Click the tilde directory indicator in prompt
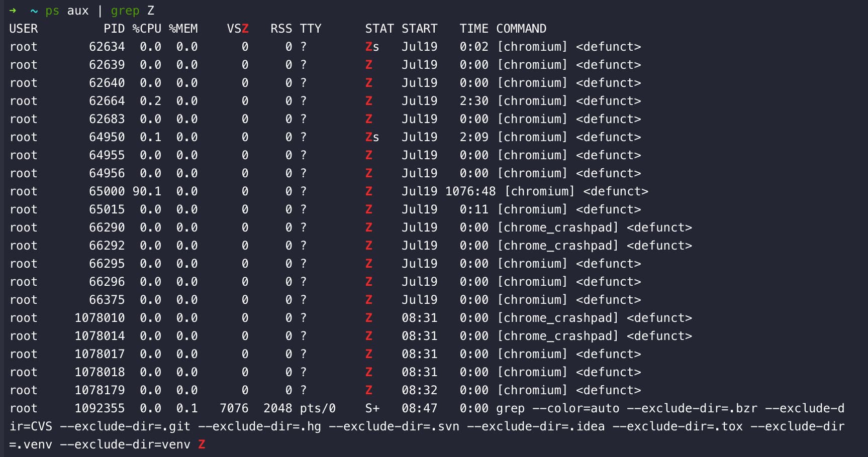Image resolution: width=868 pixels, height=457 pixels. click(x=34, y=11)
